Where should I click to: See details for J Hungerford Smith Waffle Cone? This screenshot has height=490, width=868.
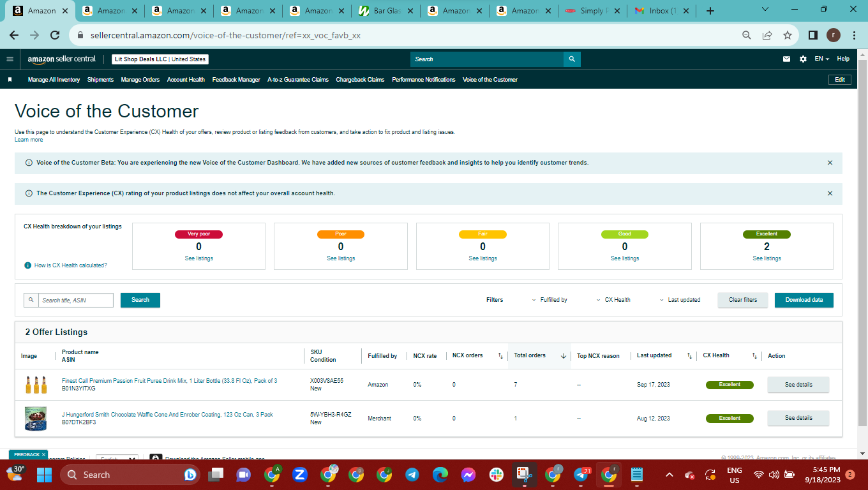[x=798, y=418]
